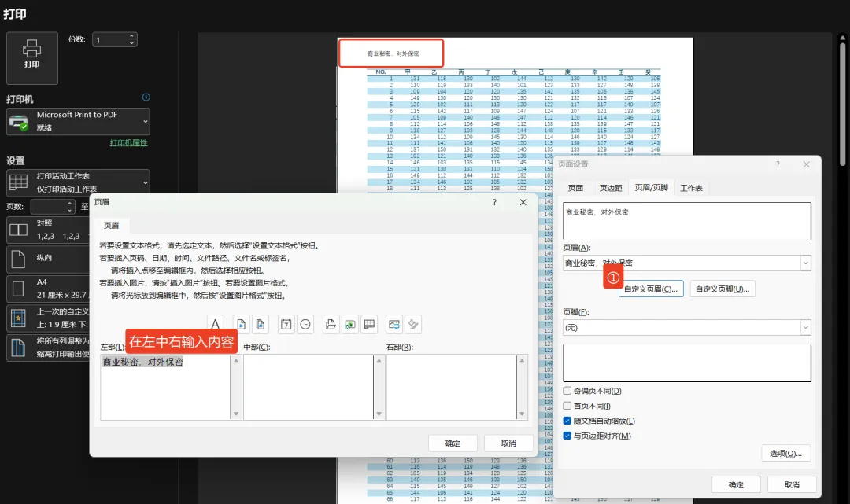Click into the 中部(C) header text box
Screen dimensions: 850x504
pyautogui.click(x=309, y=387)
